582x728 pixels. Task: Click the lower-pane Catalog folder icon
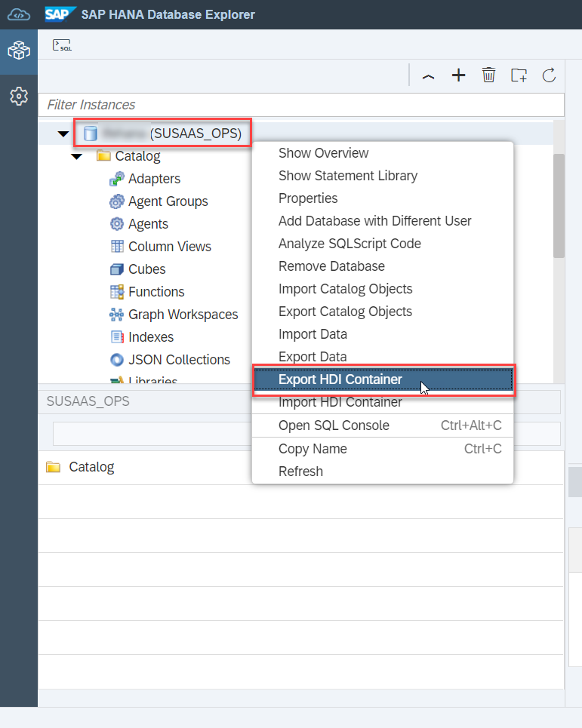54,467
